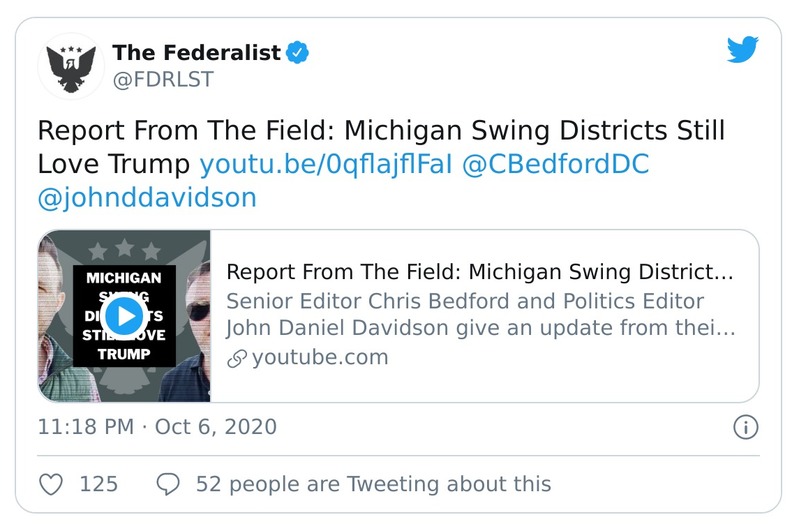Click the chain link icon beside youtube.com
Viewport: 799px width, 531px height.
[236, 357]
